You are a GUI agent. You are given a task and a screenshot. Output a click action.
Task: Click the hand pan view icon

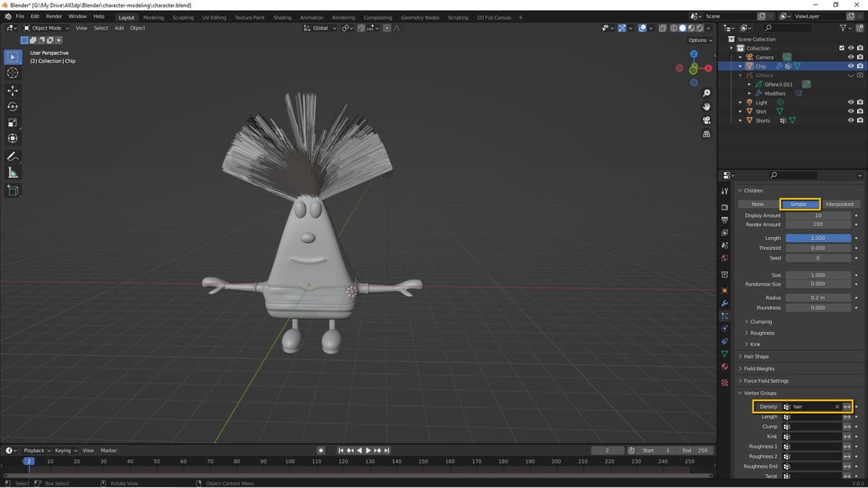[x=707, y=106]
